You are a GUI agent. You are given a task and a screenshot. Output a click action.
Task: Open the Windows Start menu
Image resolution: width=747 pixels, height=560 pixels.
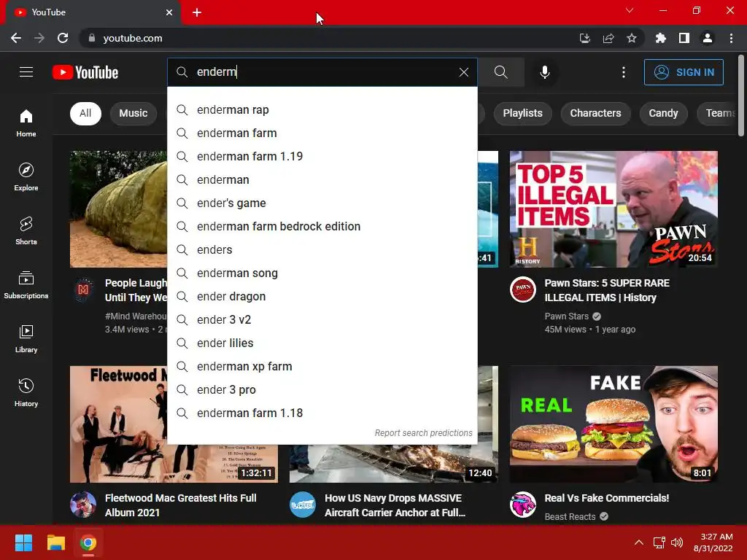(x=23, y=542)
